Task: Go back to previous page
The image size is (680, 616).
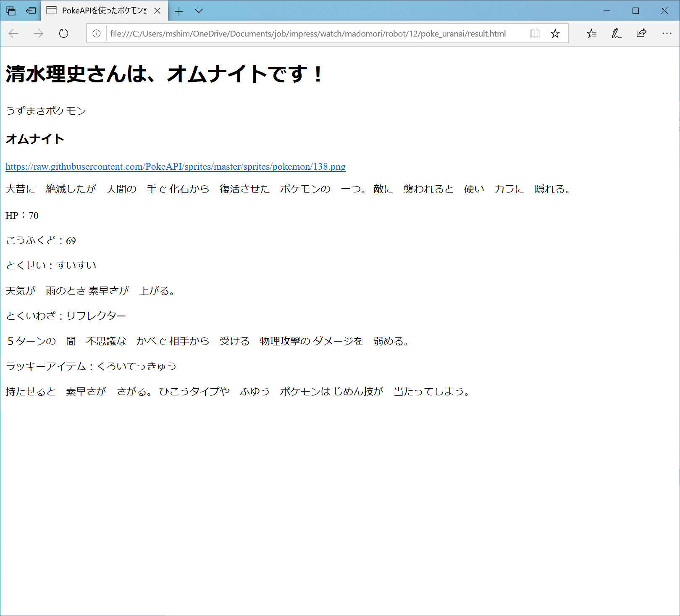Action: 13,34
